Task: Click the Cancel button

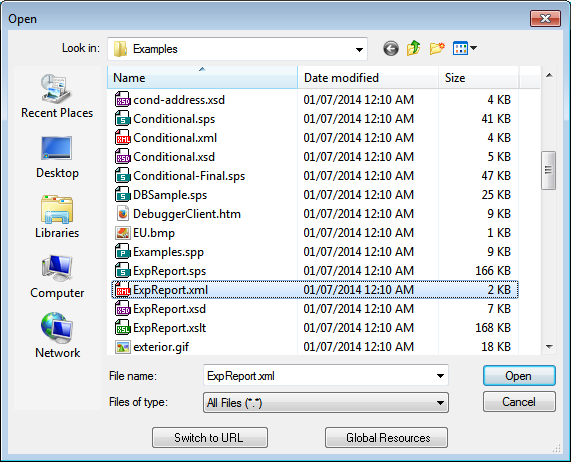Action: coord(519,402)
